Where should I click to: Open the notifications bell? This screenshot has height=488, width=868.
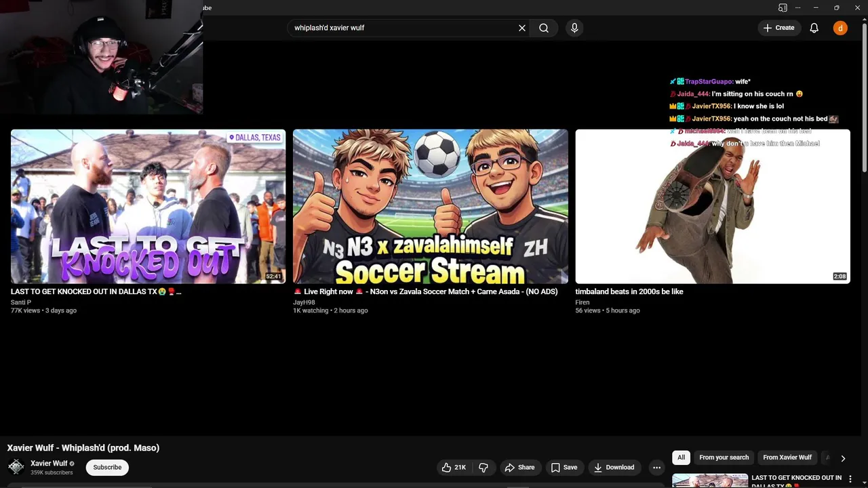814,28
